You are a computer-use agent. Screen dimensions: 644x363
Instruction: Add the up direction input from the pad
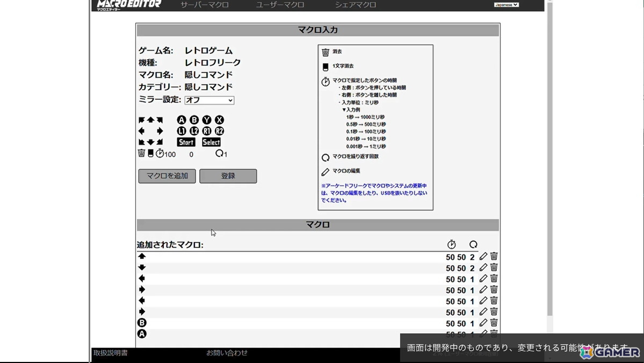pyautogui.click(x=151, y=120)
